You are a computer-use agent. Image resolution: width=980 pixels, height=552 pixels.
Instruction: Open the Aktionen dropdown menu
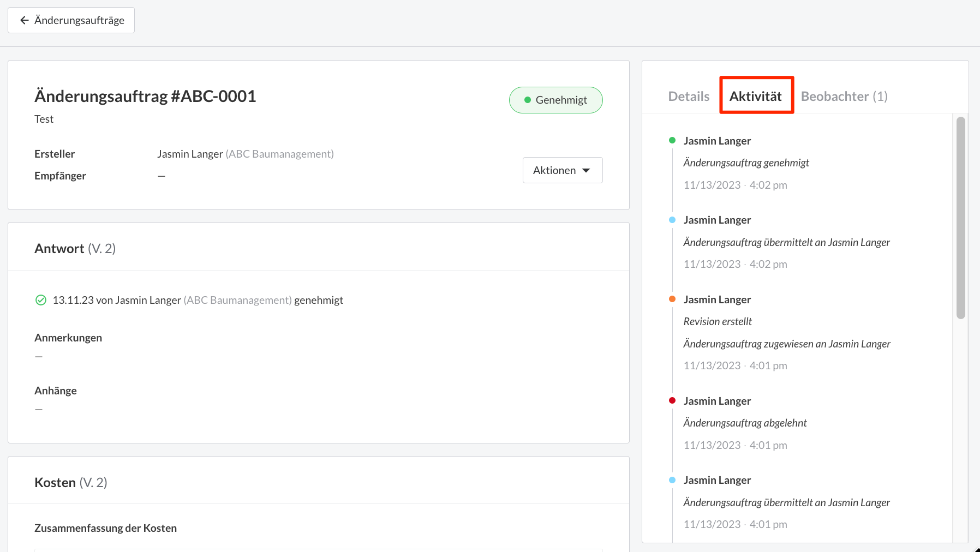[554, 170]
